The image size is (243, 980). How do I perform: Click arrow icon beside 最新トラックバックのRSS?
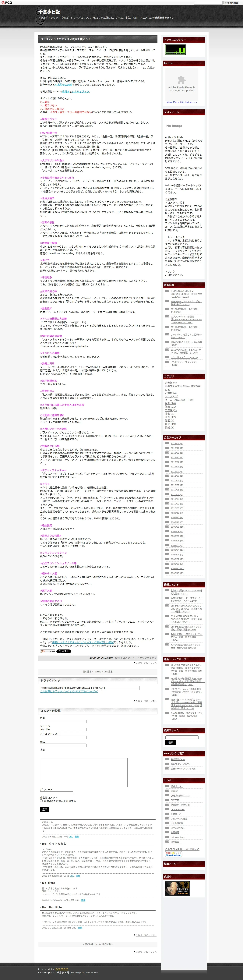[167, 769]
